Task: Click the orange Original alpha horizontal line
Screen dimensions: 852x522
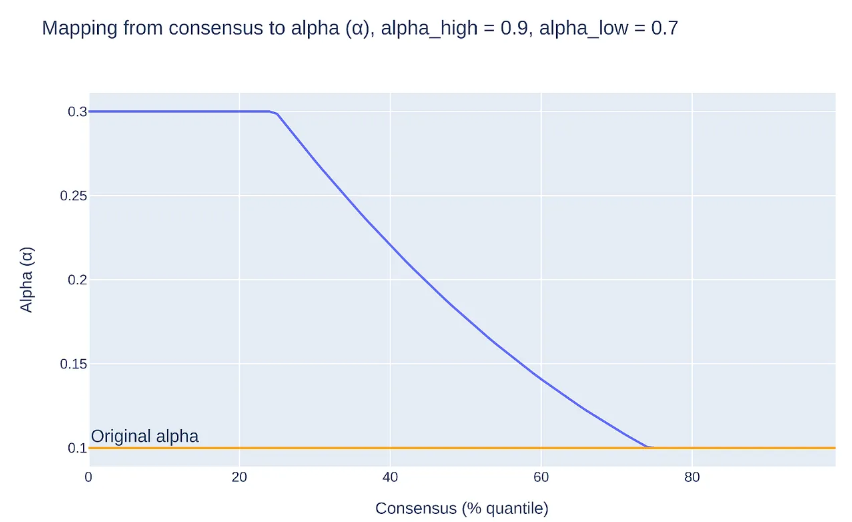Action: (760, 448)
